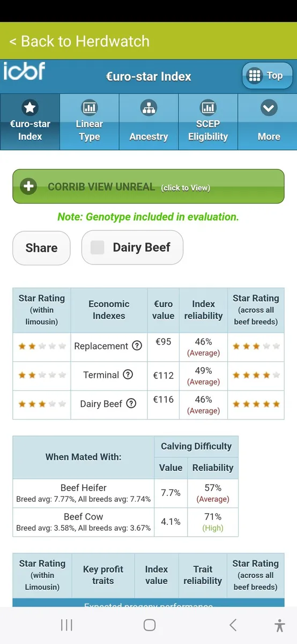
Task: Toggle the Dairy Beef checkbox
Action: click(97, 247)
